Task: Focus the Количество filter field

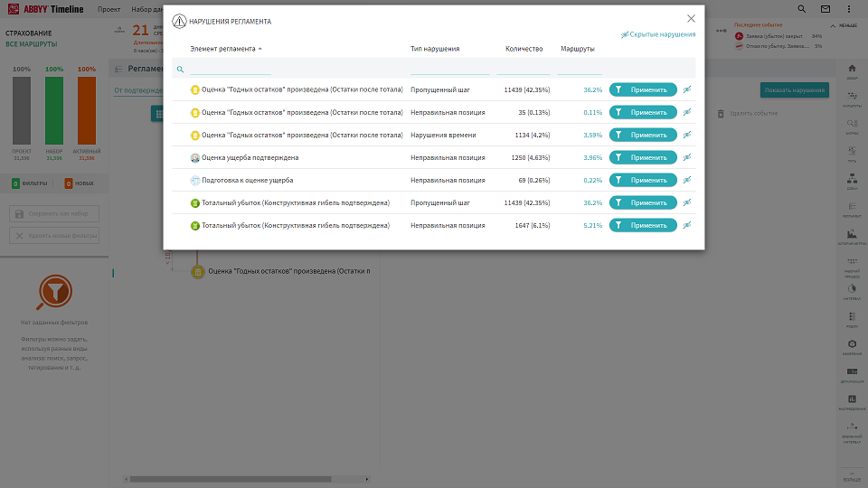Action: (524, 69)
